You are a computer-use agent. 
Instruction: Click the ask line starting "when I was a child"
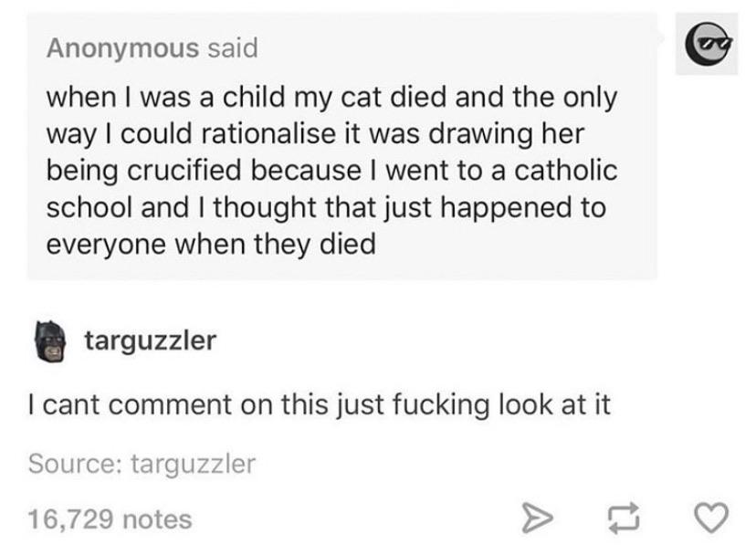(x=331, y=96)
